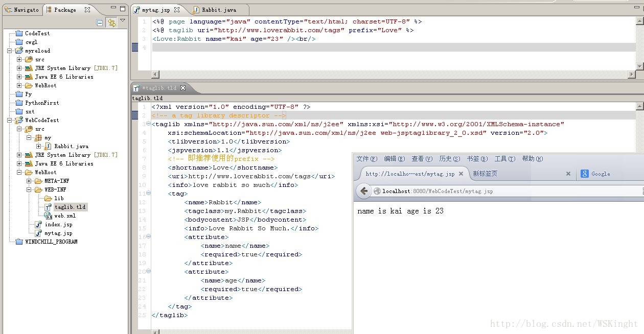The image size is (644, 334).
Task: Select the Package tab
Action: coord(65,10)
